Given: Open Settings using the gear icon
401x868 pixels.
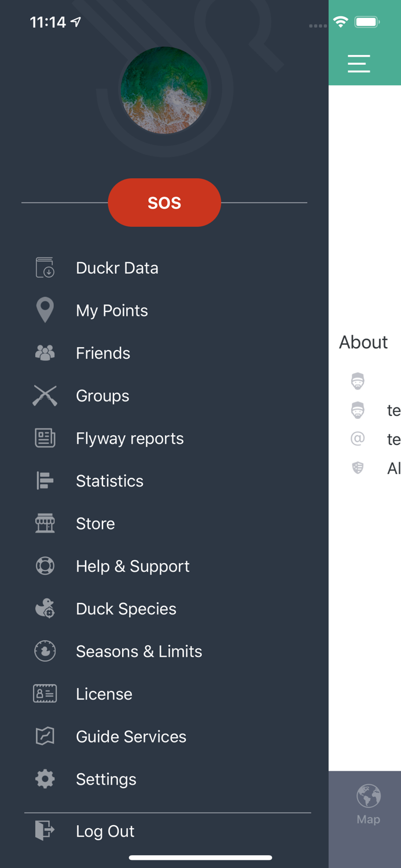Looking at the screenshot, I should (45, 779).
